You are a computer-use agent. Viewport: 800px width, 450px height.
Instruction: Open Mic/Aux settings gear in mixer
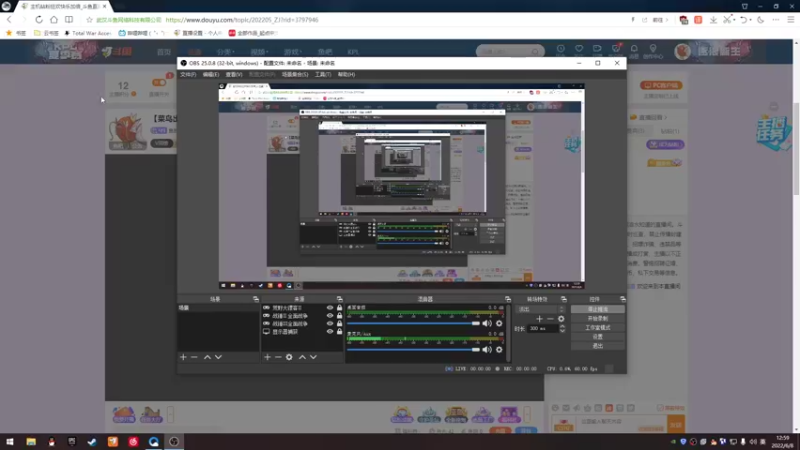click(x=499, y=349)
